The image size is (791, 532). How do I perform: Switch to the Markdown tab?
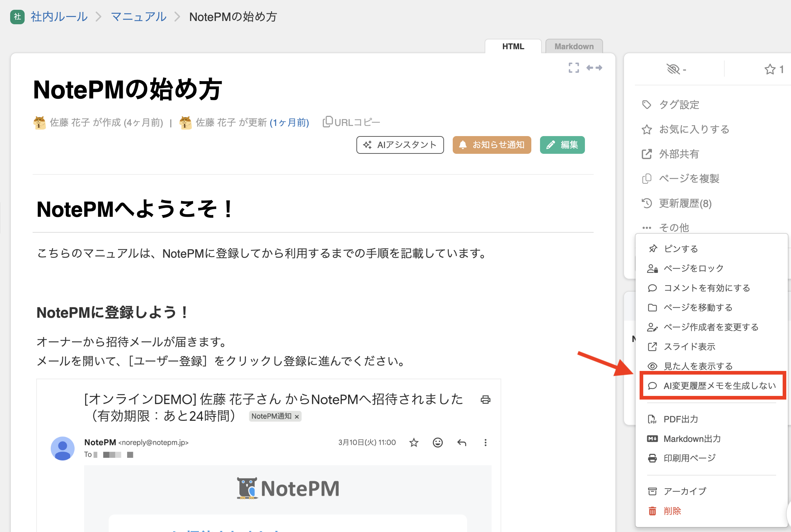(x=574, y=46)
